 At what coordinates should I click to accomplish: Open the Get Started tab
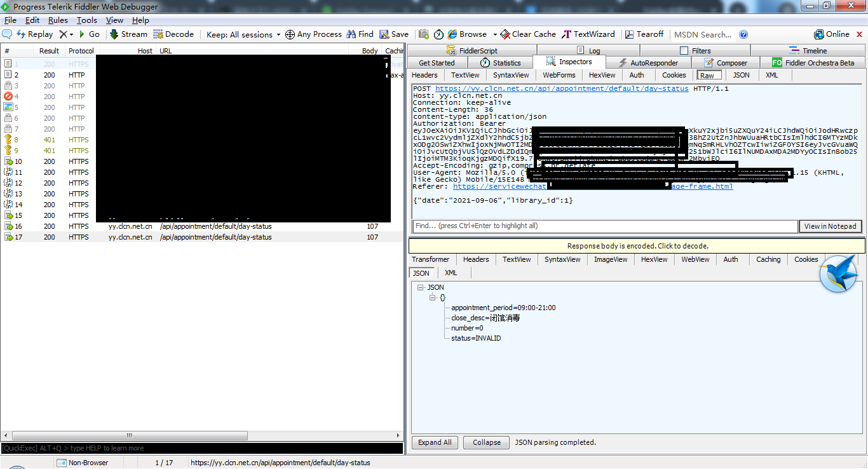[437, 63]
